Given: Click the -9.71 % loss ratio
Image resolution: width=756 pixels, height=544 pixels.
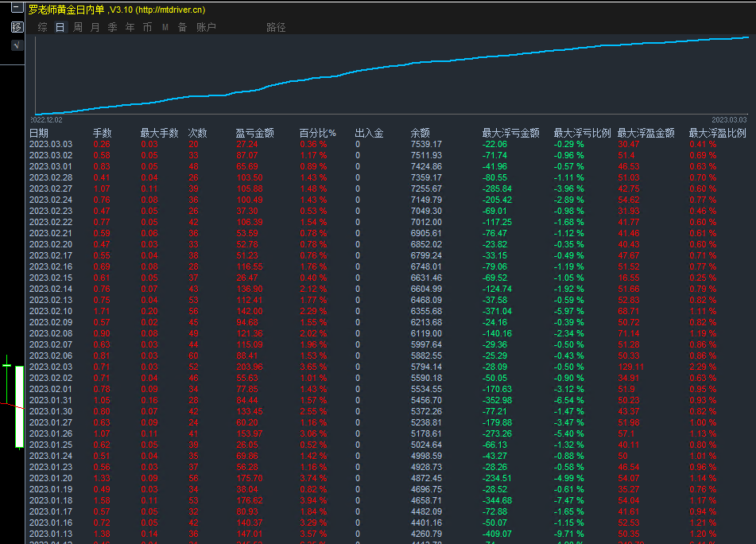Looking at the screenshot, I should (x=569, y=534).
